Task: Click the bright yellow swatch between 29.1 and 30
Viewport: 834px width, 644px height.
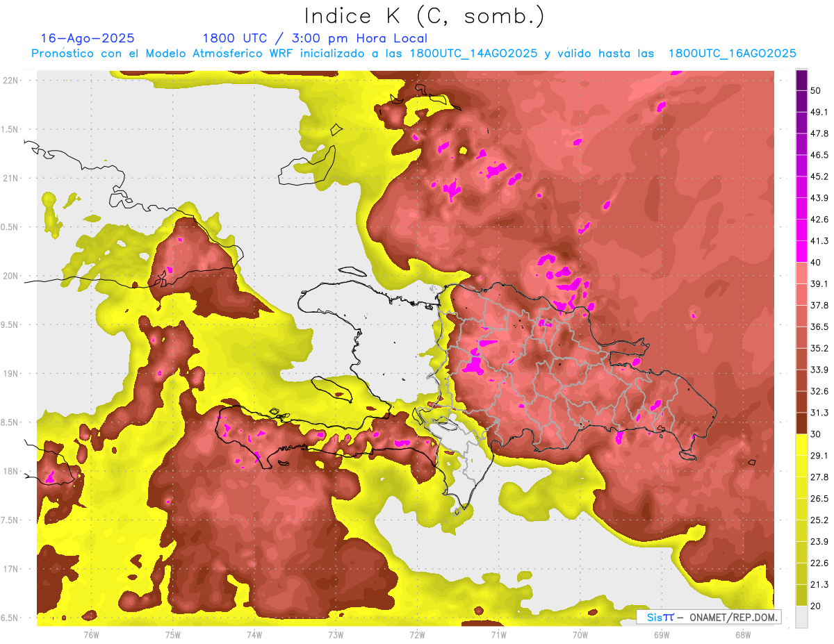Action: (x=801, y=445)
